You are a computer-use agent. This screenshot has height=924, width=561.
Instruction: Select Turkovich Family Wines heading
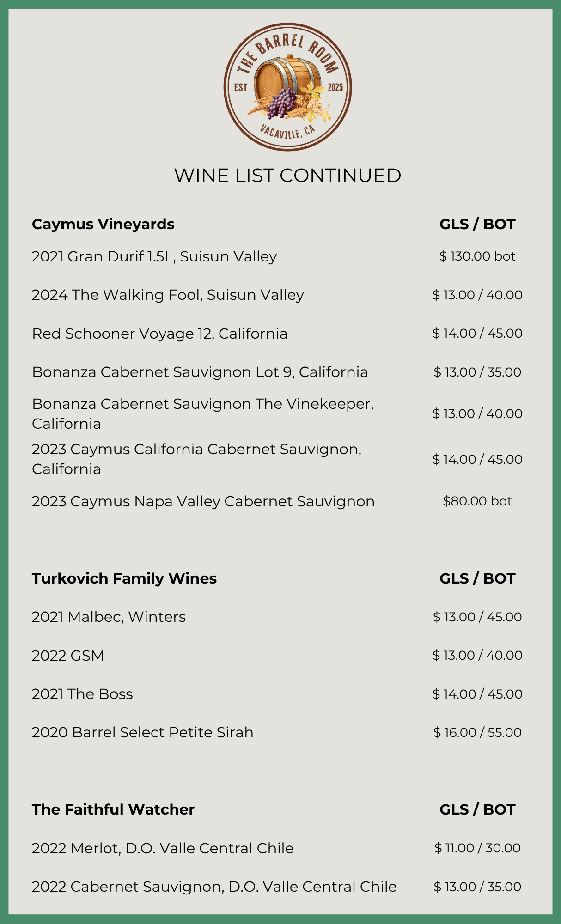point(124,578)
